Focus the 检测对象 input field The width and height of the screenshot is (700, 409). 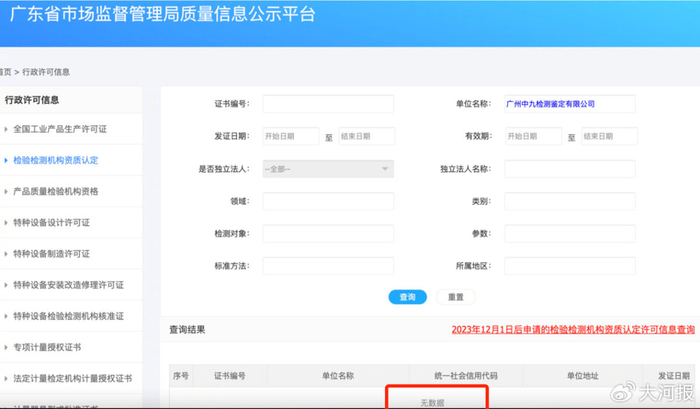(x=328, y=234)
